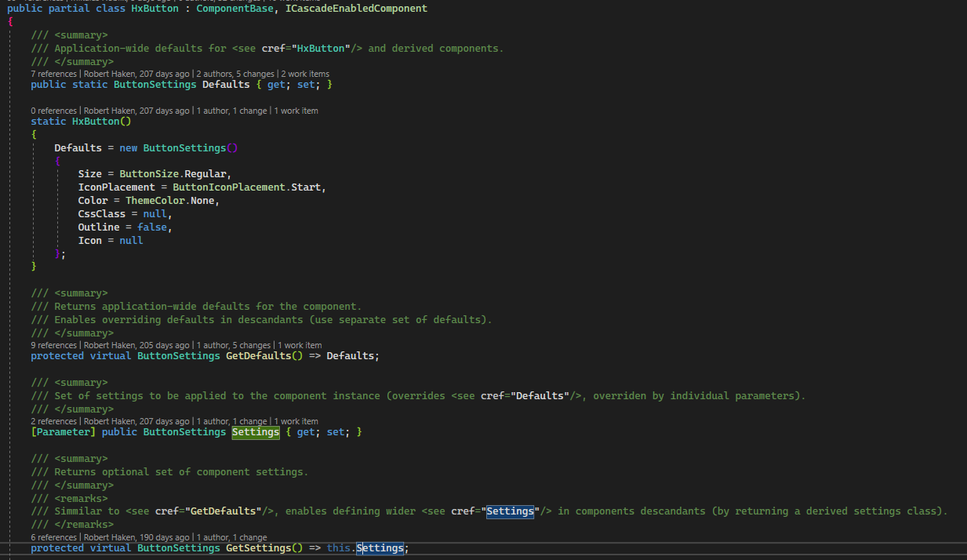Open the "0 references" CodeLens above static constructor
Viewport: 967px width, 560px height.
click(x=55, y=111)
